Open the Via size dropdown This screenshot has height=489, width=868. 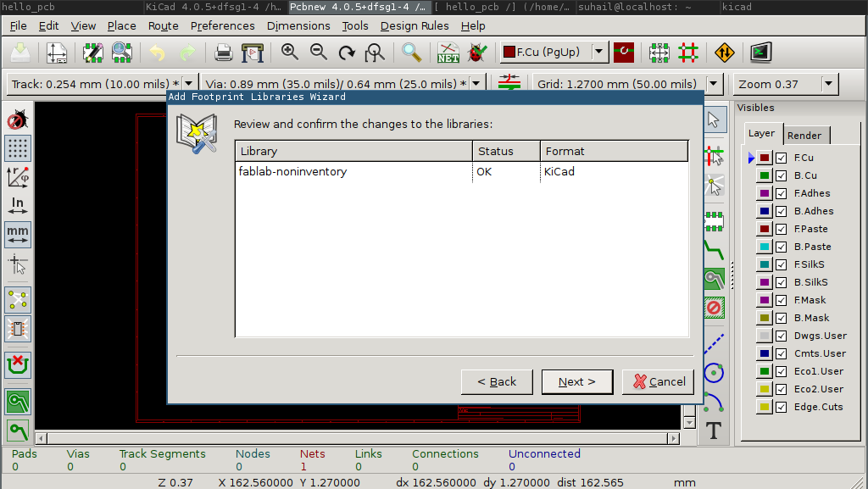pos(476,84)
